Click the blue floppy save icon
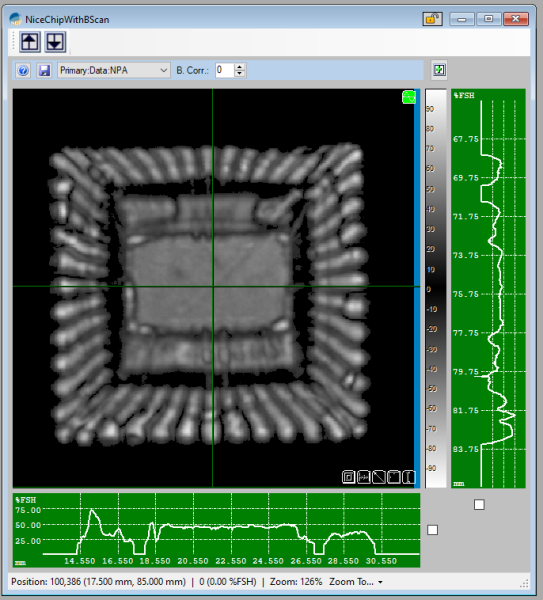Image resolution: width=543 pixels, height=600 pixels. click(x=44, y=70)
